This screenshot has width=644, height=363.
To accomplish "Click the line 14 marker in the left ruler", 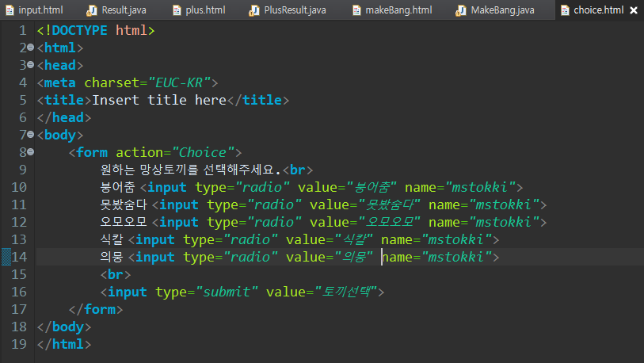I will coord(6,257).
